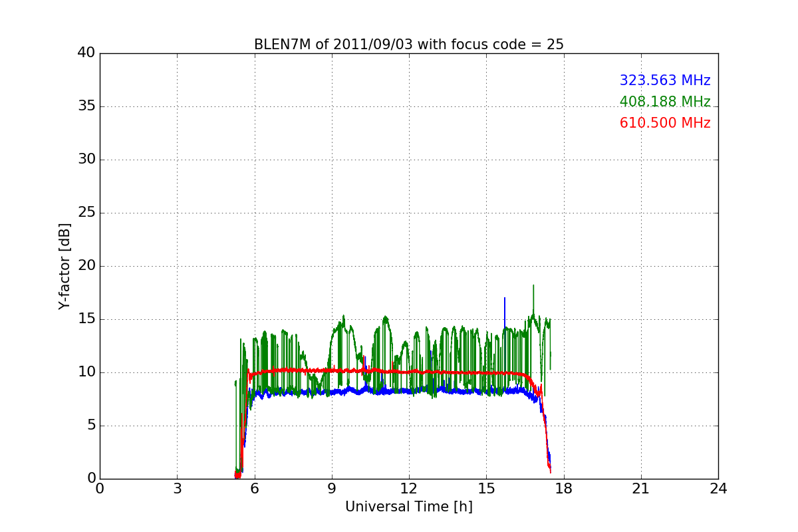Click the x-axis tick label '12'

(x=409, y=488)
